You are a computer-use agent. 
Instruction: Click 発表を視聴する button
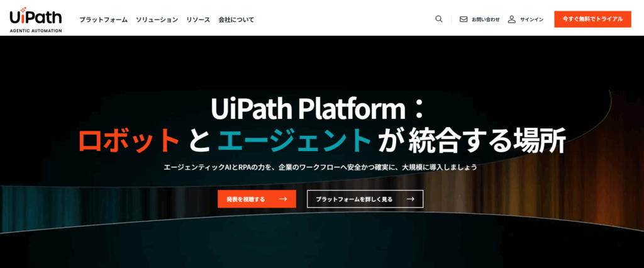[x=257, y=199]
